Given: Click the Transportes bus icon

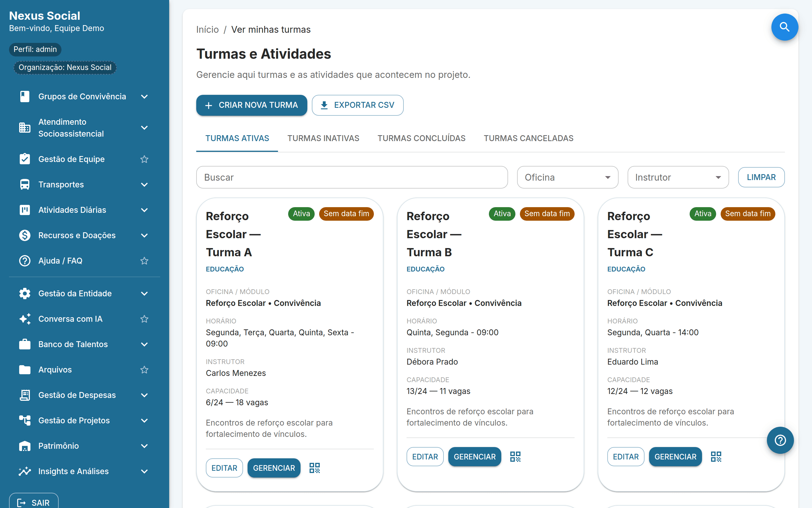Looking at the screenshot, I should 25,185.
